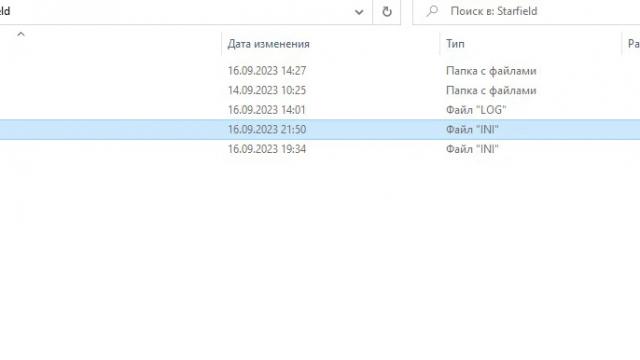Click 'Папка с файлами' in 14:27 row
The image size is (640, 360).
click(491, 71)
